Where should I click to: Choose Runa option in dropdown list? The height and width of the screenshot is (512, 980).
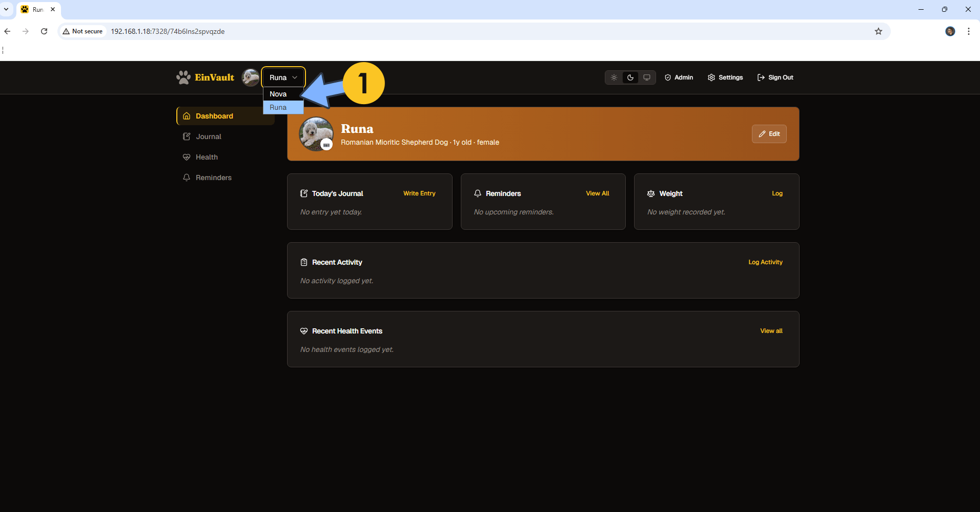pos(278,107)
